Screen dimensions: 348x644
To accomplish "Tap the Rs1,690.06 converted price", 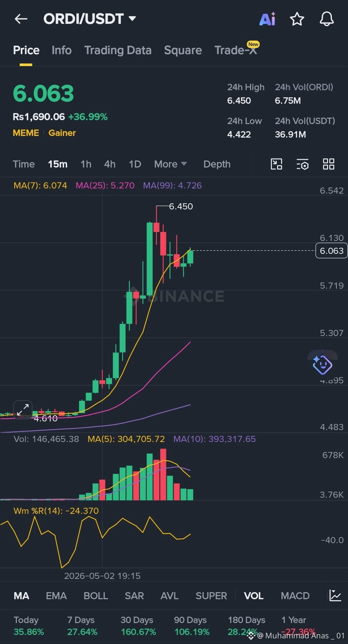I will 39,117.
